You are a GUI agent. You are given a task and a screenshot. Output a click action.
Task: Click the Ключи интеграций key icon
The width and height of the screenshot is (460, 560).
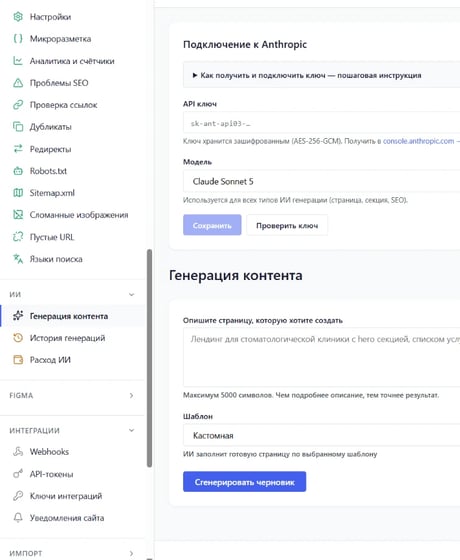coord(18,496)
